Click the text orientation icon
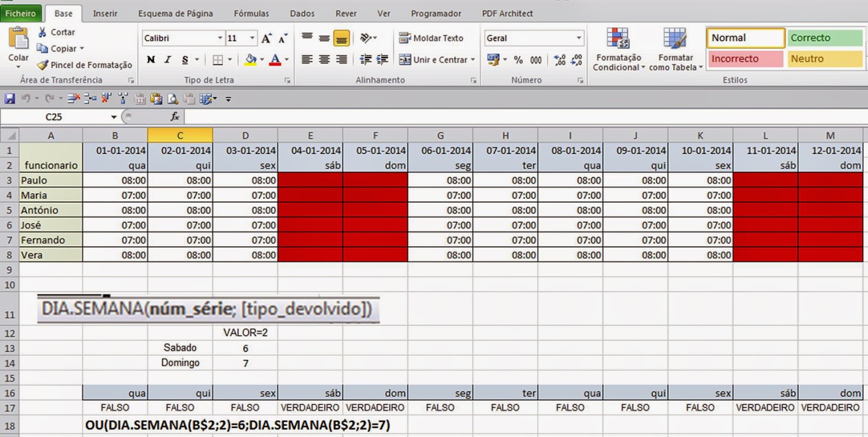 pyautogui.click(x=366, y=38)
